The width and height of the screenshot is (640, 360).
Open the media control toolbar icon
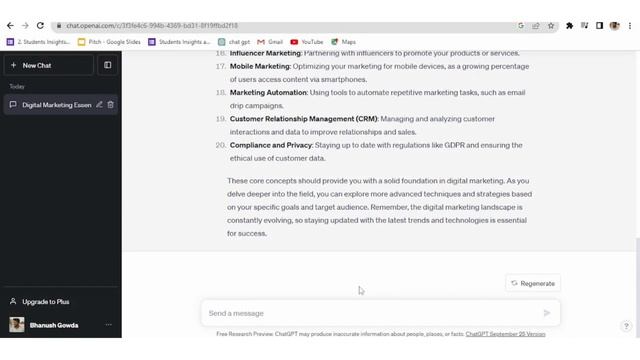[584, 26]
